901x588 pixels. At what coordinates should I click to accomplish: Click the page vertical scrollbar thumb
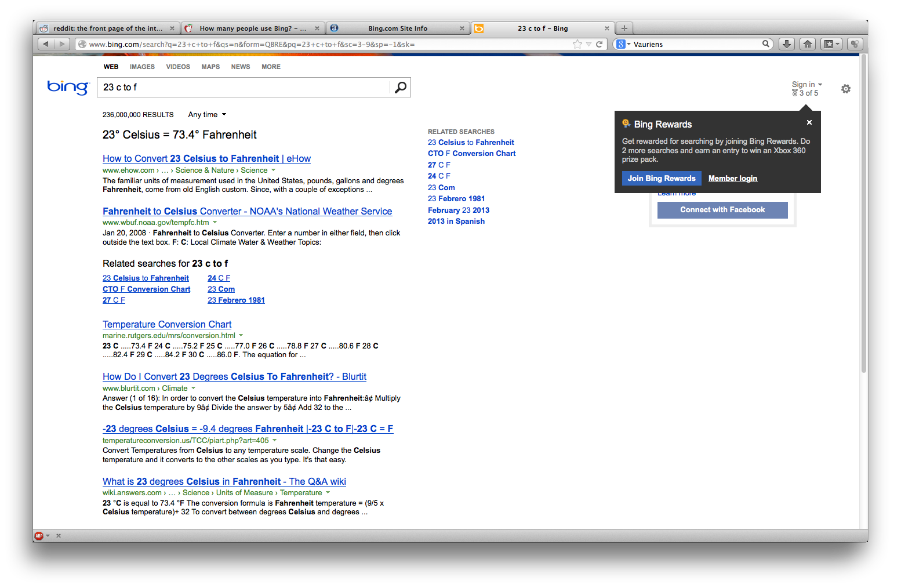864,213
